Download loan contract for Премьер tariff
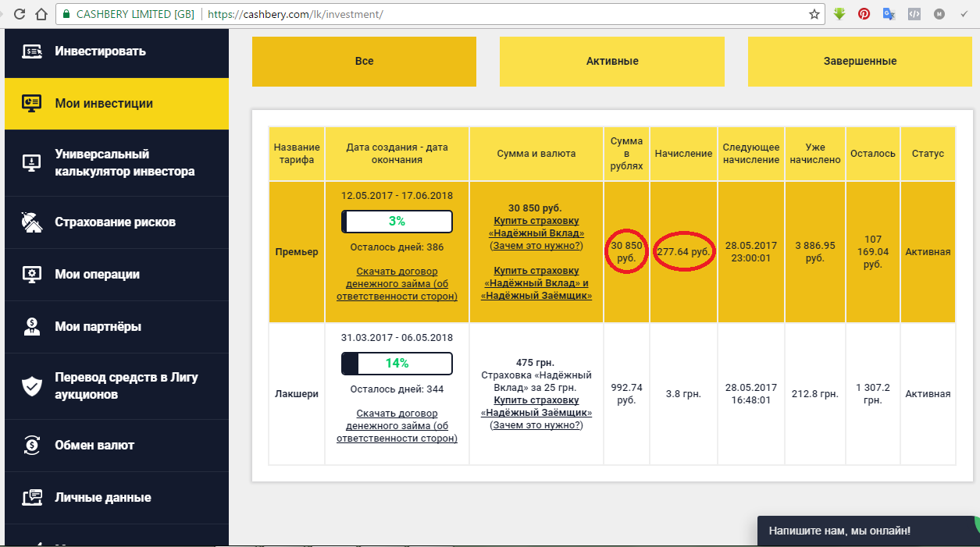Screen dimensions: 980x547 point(397,283)
